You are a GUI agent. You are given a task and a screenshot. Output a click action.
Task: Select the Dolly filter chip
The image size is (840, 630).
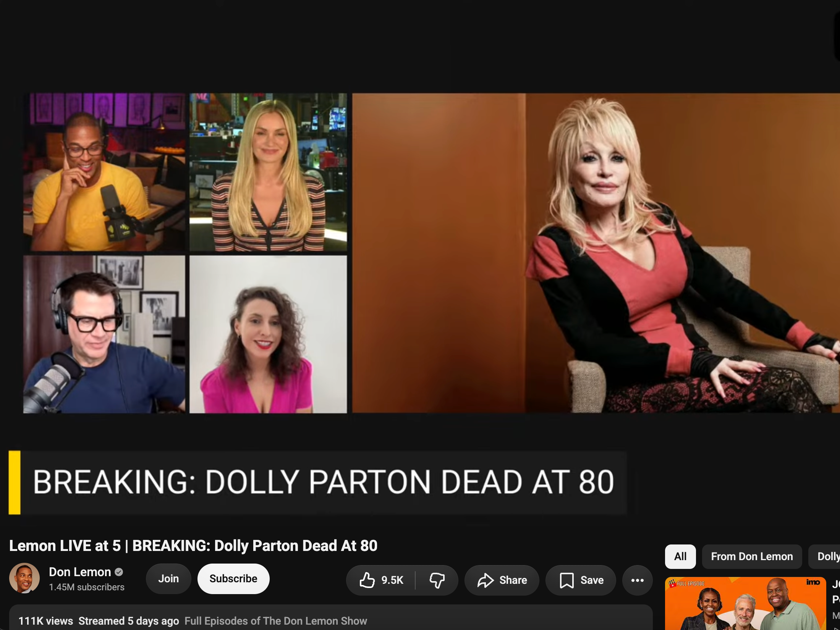point(825,557)
